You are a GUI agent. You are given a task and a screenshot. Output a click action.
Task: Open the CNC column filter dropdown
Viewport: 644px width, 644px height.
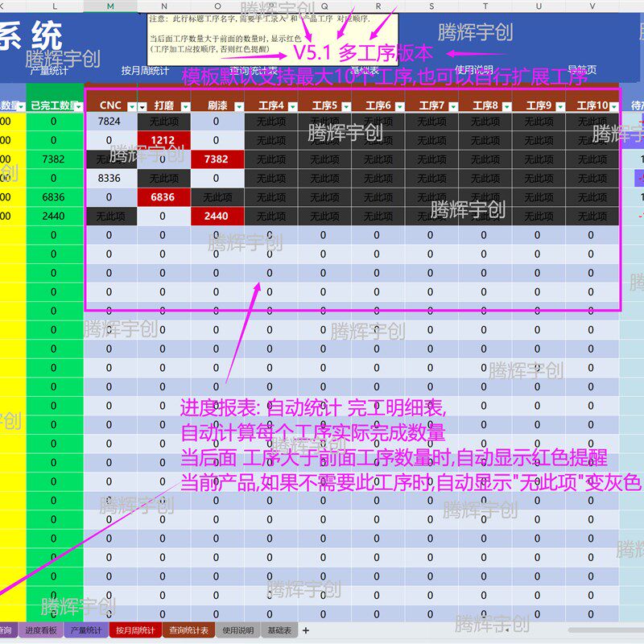point(131,107)
